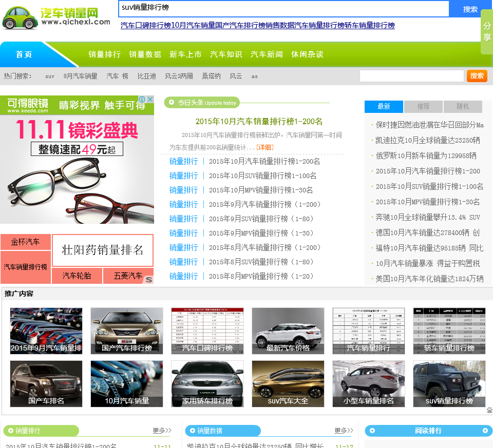Open thumbnail 小型车销量排名
Image resolution: width=493 pixels, height=448 pixels.
[x=369, y=383]
